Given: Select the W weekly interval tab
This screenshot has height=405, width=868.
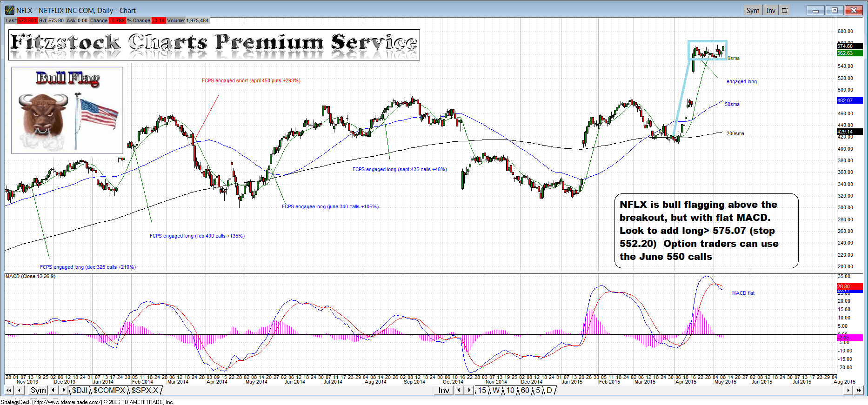Looking at the screenshot, I should tap(496, 390).
